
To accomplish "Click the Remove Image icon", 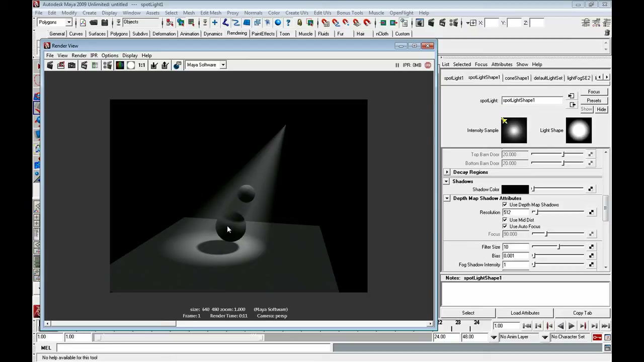I will point(165,65).
